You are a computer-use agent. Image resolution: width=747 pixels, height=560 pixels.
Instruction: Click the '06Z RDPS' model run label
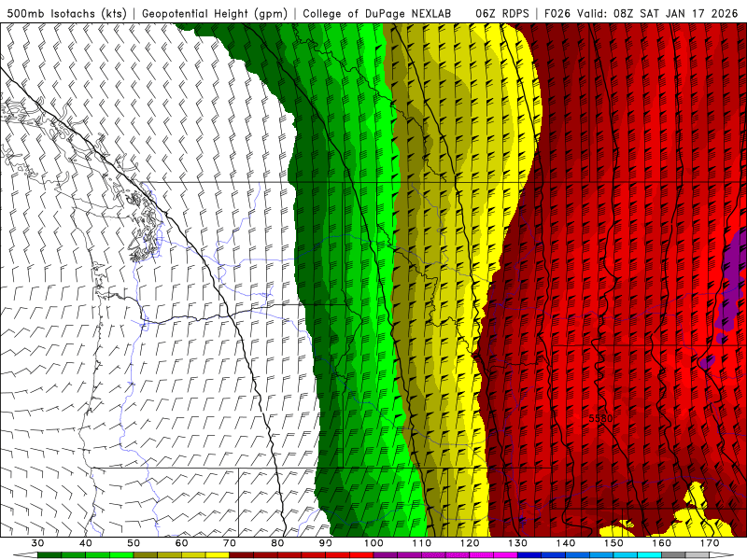click(x=502, y=14)
